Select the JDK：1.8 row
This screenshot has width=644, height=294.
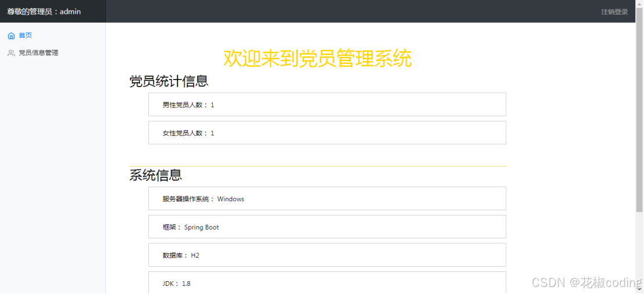(x=327, y=283)
